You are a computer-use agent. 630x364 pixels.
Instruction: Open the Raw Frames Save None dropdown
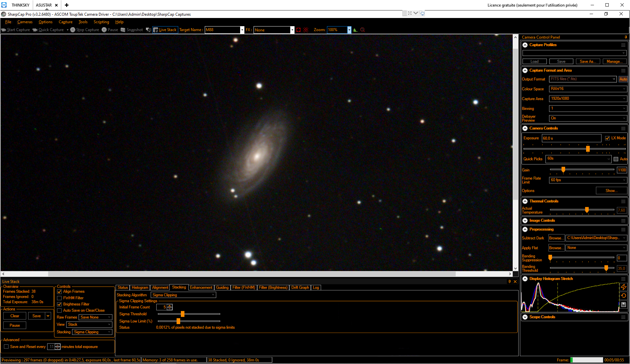(x=95, y=318)
